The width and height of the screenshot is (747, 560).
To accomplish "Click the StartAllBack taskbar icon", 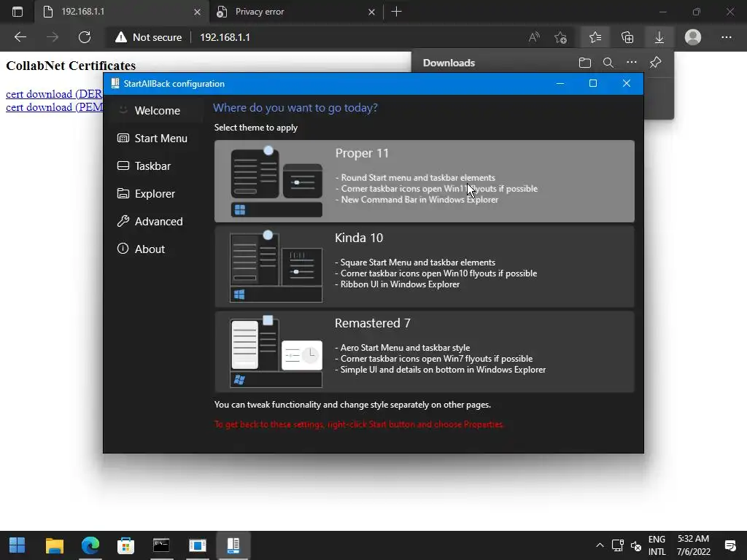I will (233, 545).
